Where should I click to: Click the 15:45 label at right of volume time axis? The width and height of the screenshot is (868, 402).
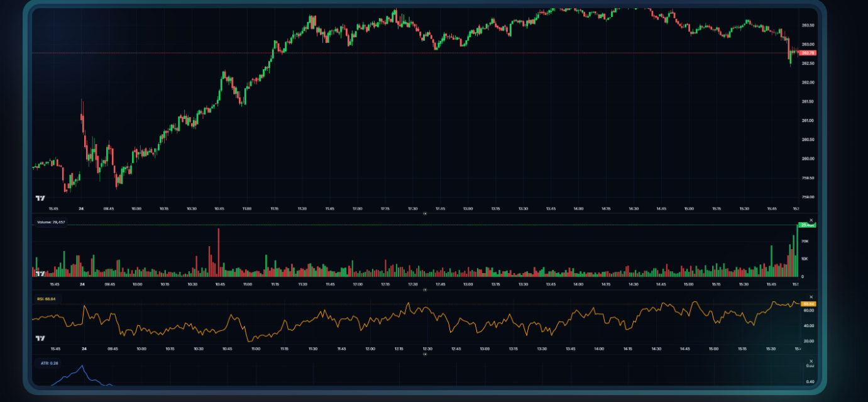[x=772, y=284]
